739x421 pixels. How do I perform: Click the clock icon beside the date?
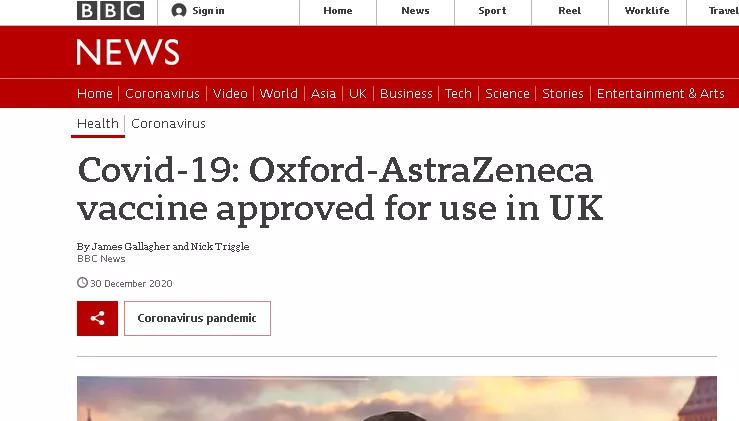pos(82,283)
